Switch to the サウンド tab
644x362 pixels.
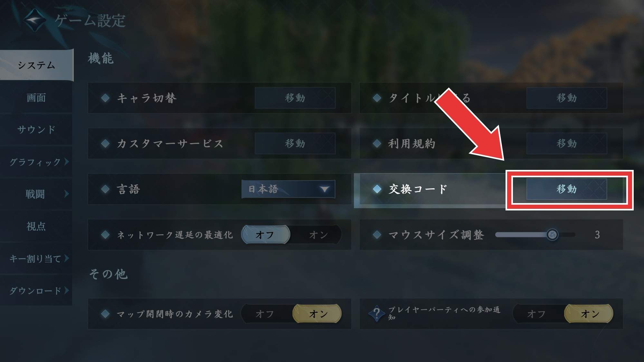coord(36,129)
